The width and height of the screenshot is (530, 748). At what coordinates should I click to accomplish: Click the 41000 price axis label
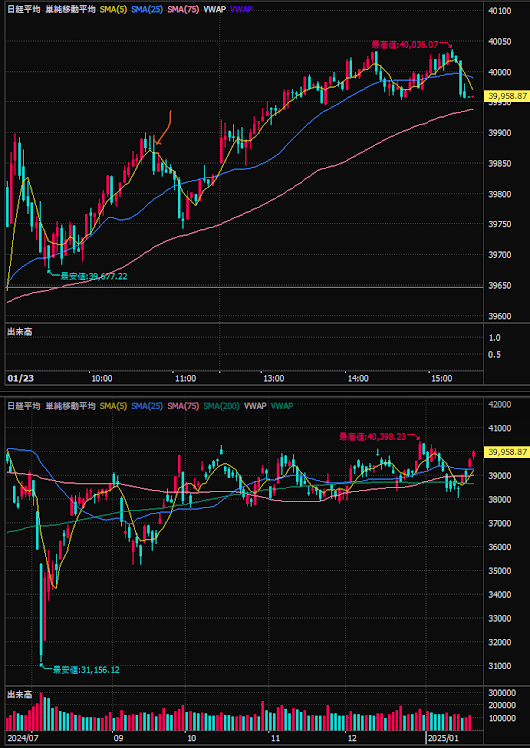(500, 428)
